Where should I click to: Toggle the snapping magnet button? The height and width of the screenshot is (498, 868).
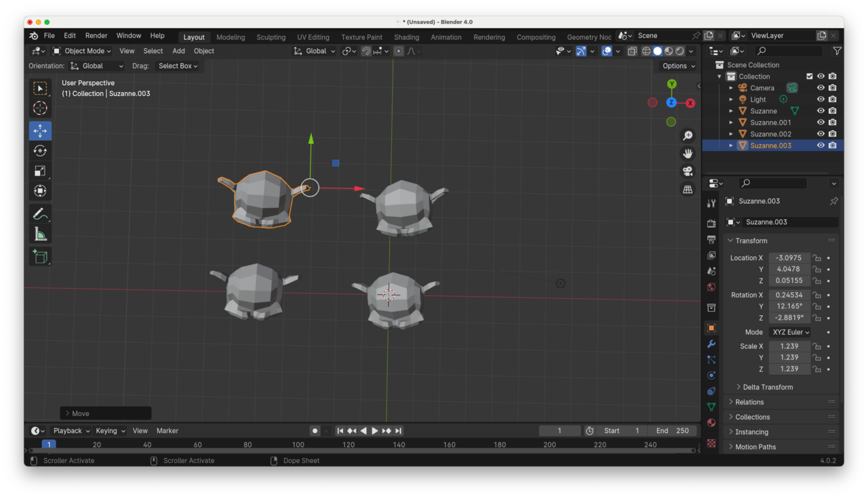pos(366,51)
